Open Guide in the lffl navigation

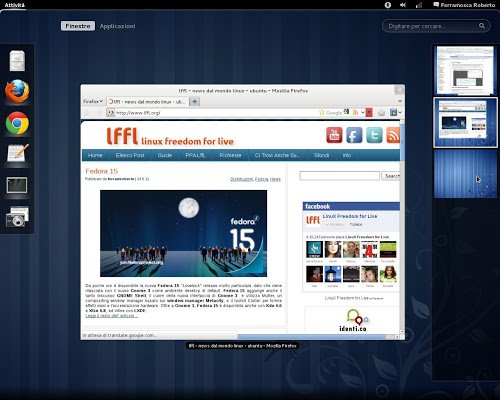pos(165,155)
